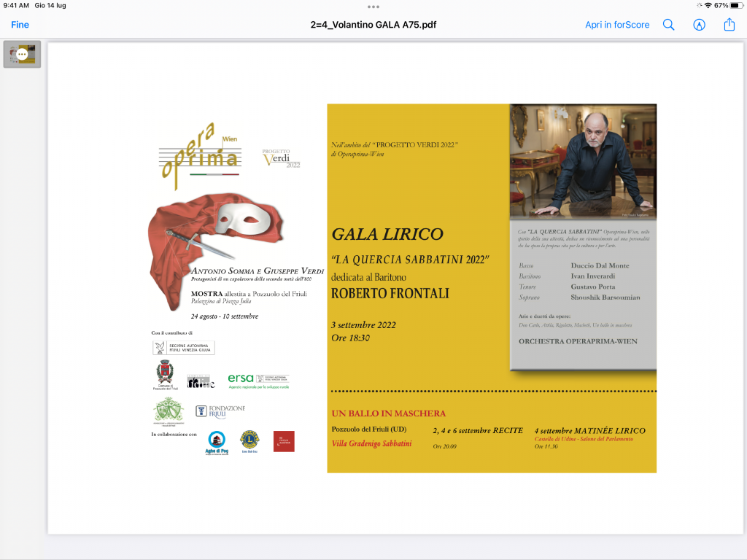Open the search magnifier icon
The height and width of the screenshot is (560, 747).
point(668,25)
